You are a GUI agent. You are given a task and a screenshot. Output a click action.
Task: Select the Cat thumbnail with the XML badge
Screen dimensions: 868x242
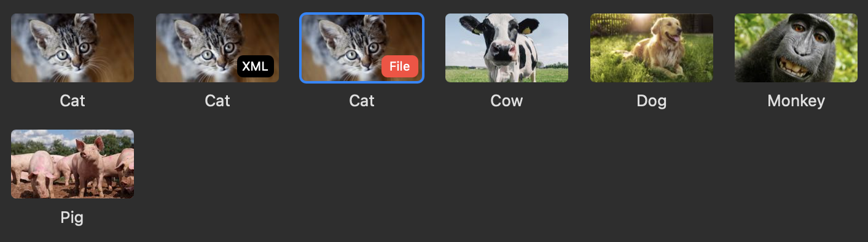217,48
